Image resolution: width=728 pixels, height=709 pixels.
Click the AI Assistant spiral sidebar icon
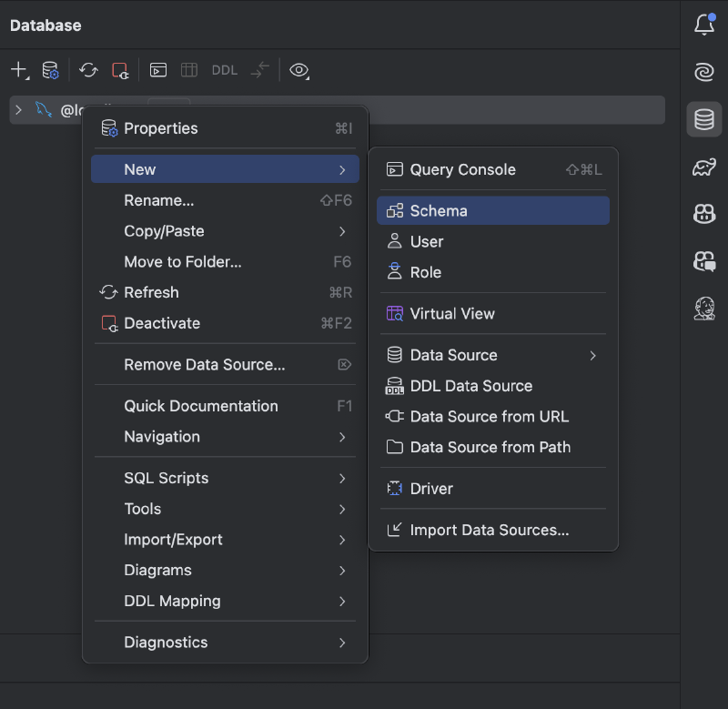click(x=703, y=72)
